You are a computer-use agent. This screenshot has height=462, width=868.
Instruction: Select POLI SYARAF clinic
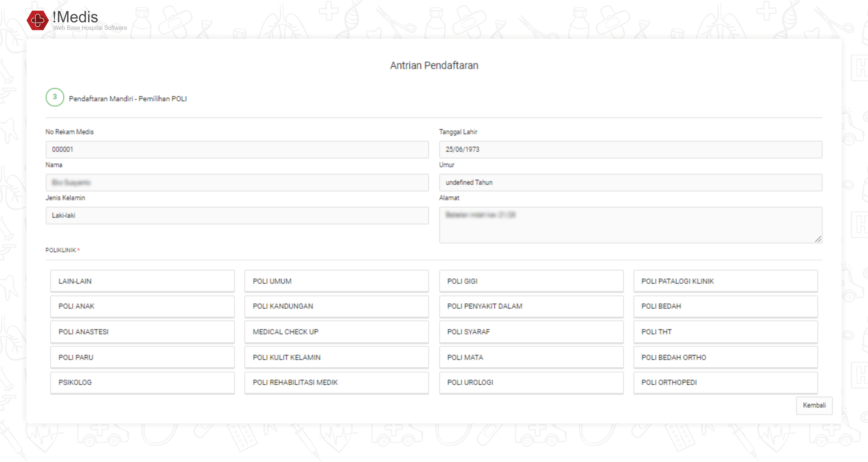[x=531, y=332]
